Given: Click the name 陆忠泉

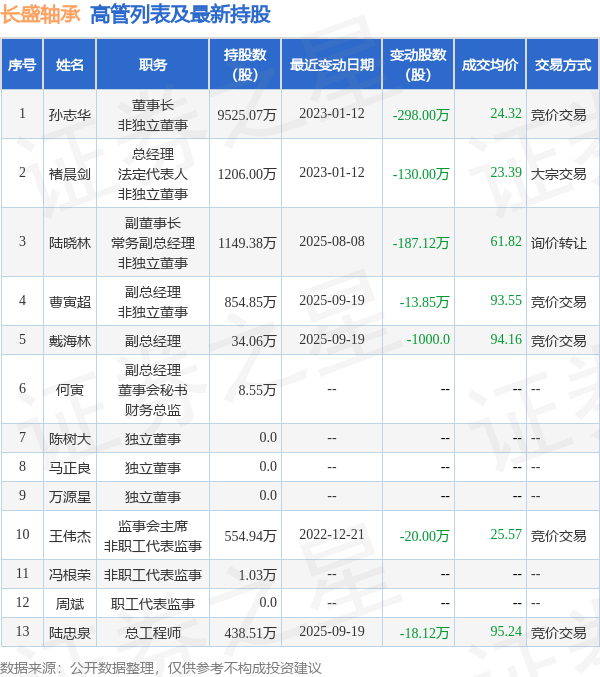Looking at the screenshot, I should tap(69, 633).
